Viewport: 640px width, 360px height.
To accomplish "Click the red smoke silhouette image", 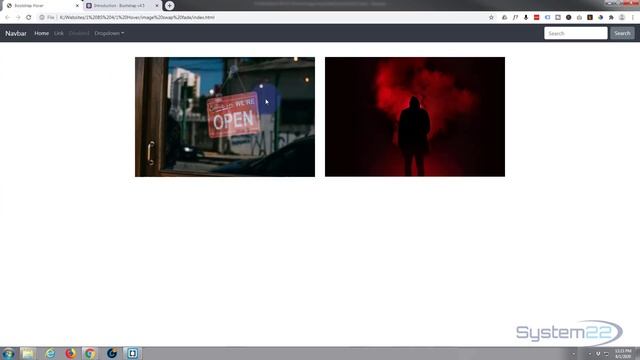I will pos(415,117).
